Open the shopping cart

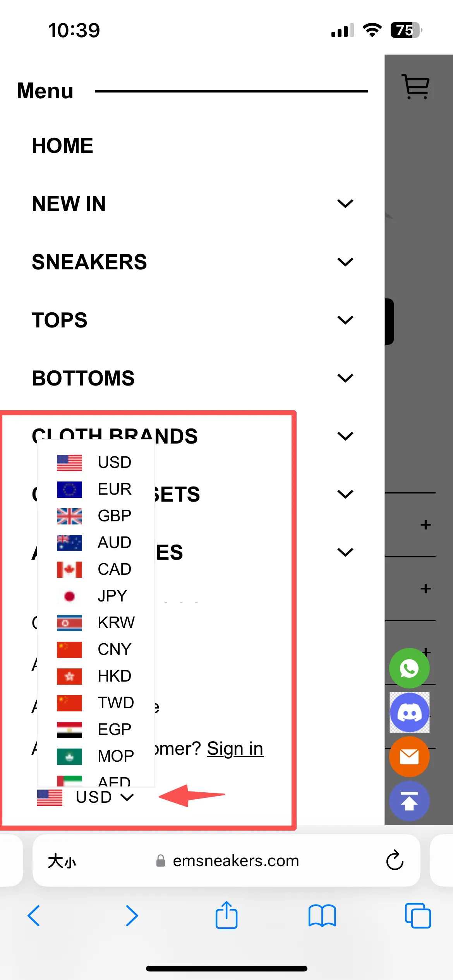[x=415, y=87]
